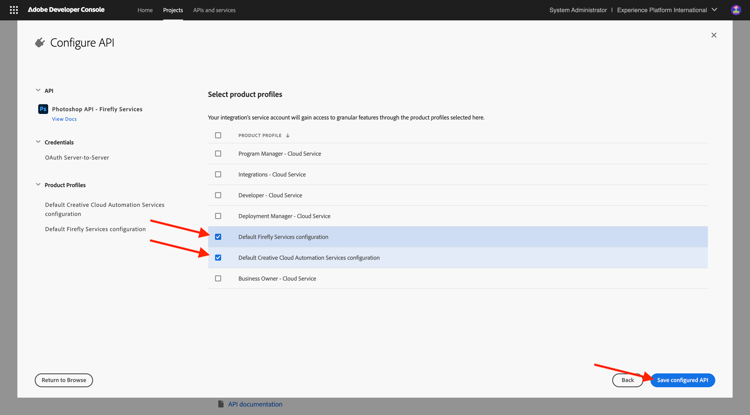Open the user profile avatar
This screenshot has height=415, width=750.
[736, 10]
